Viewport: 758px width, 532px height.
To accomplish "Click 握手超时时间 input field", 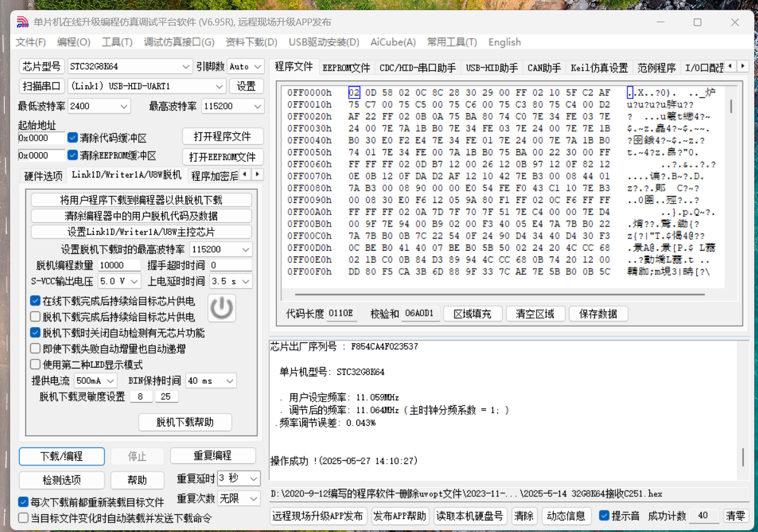I will point(230,265).
